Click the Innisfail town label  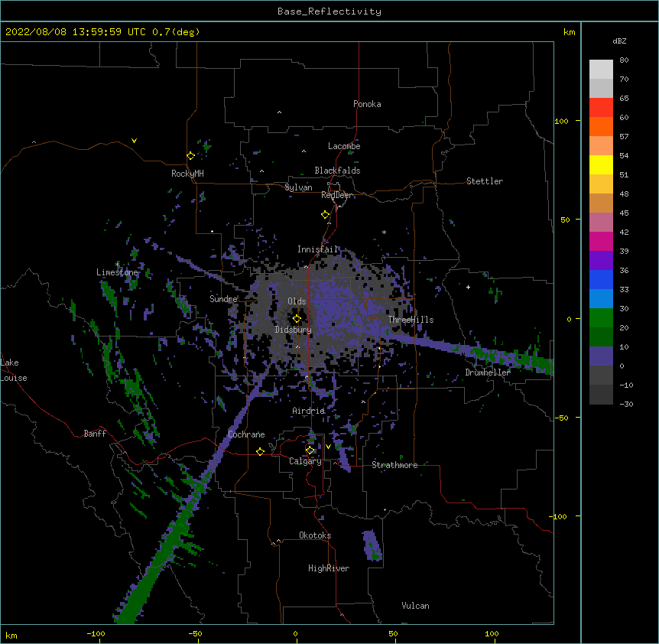[x=318, y=249]
